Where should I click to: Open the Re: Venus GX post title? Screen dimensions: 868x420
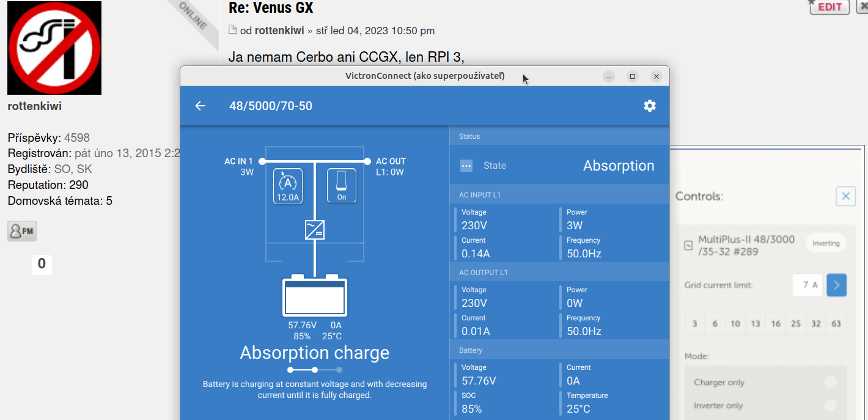(x=271, y=8)
